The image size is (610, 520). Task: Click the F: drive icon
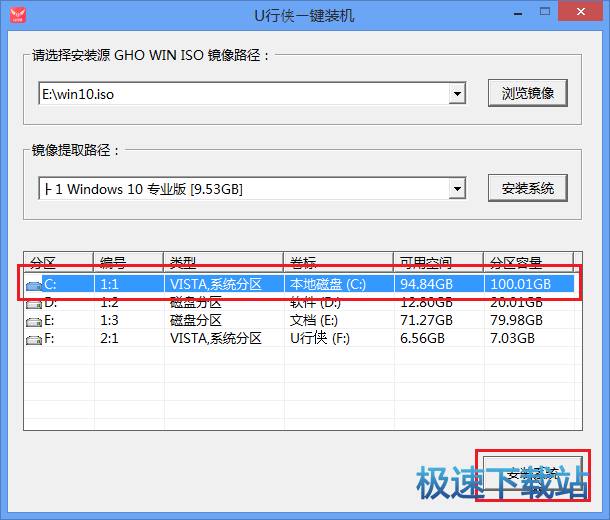point(34,340)
